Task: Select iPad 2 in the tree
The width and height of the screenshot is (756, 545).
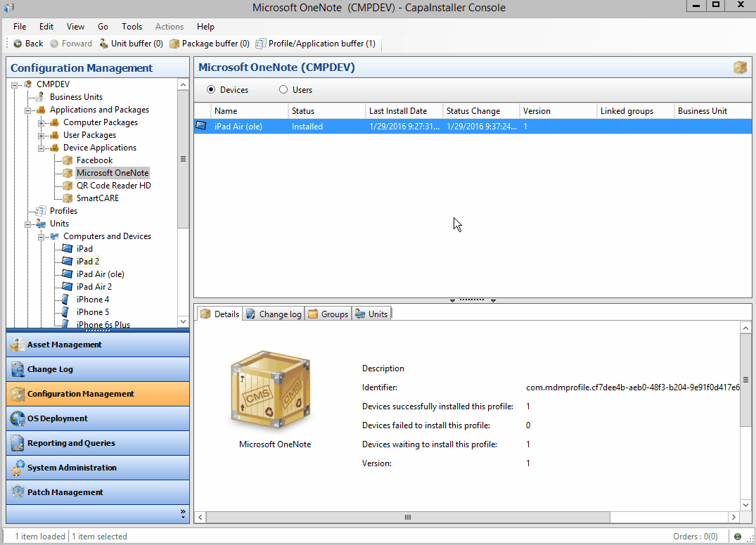Action: (x=88, y=262)
